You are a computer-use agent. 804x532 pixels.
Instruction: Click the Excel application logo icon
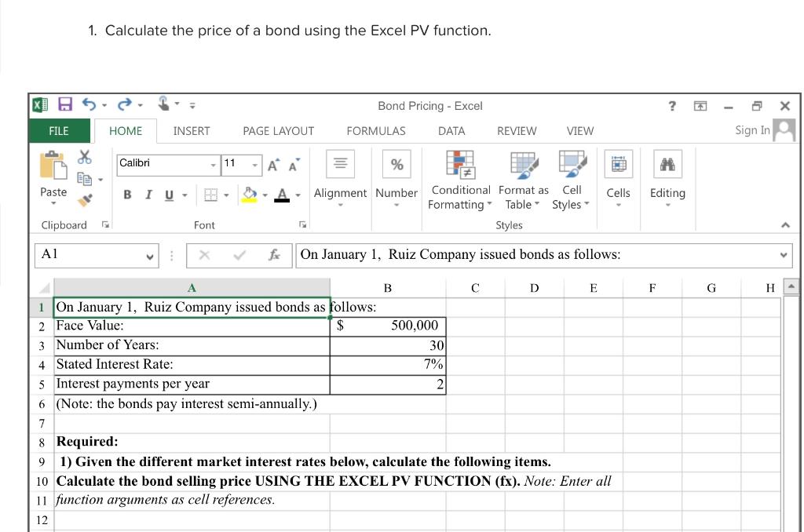(40, 105)
